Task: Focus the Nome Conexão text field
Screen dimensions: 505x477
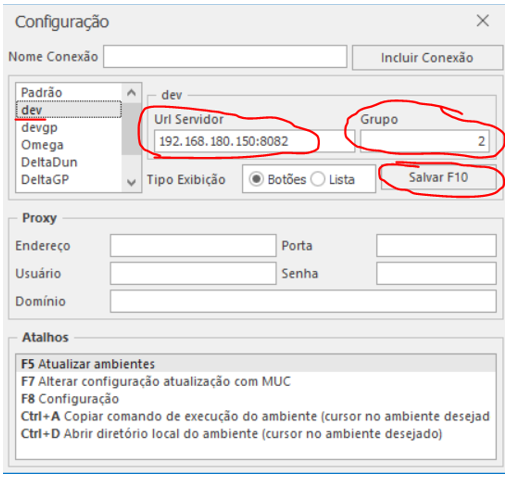Action: coord(225,57)
